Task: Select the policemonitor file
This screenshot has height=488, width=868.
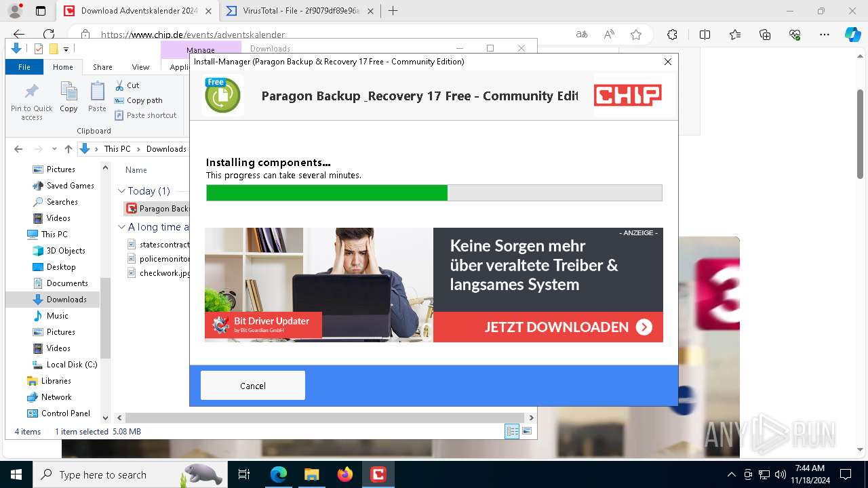Action: (159, 259)
